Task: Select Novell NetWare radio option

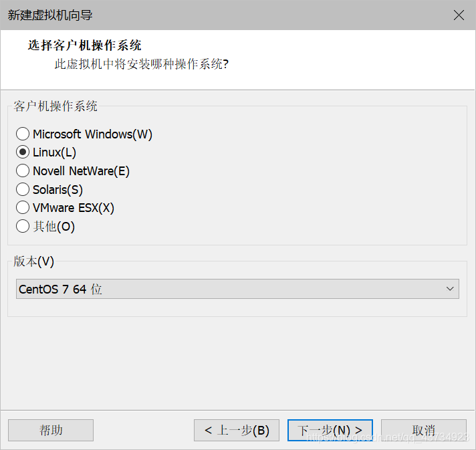Action: [23, 171]
